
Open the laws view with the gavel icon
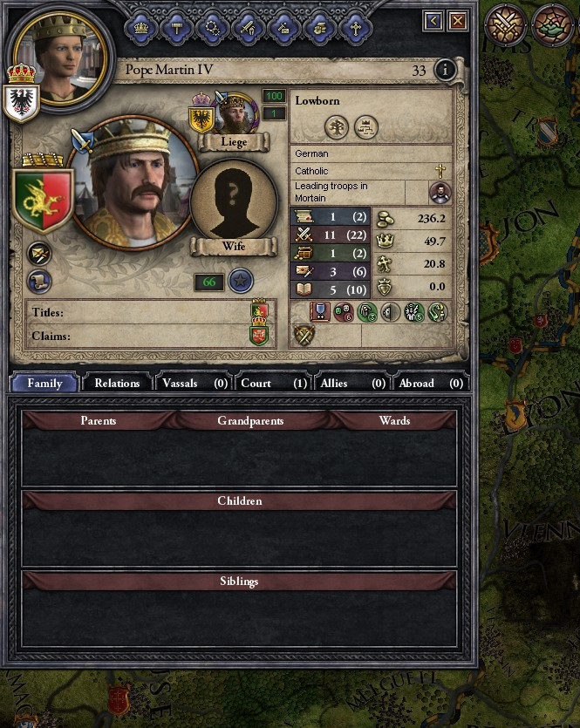click(177, 28)
